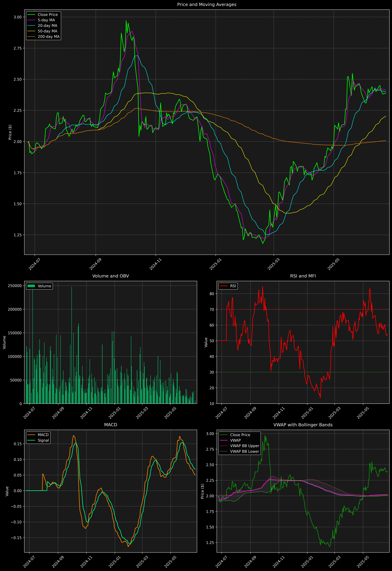Click the orange line sample beside MACD in the legend
The height and width of the screenshot is (571, 392).
pos(31,435)
